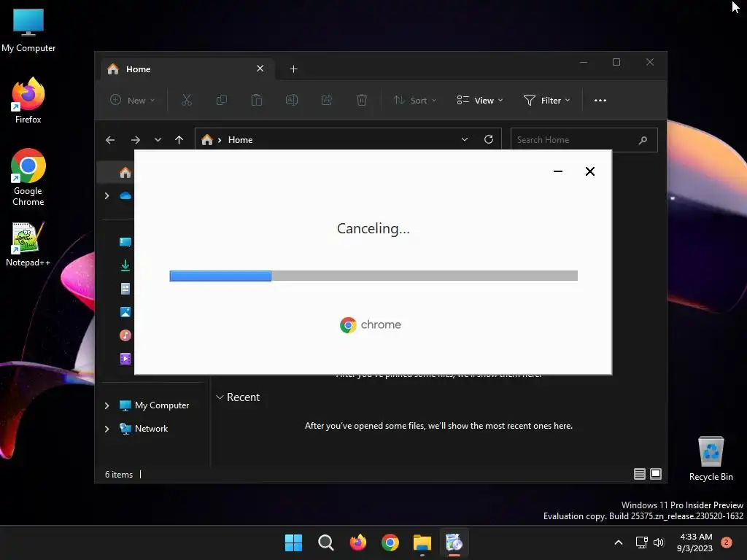Launch Firefox from the taskbar
Screen dimensions: 747x560
coord(357,542)
